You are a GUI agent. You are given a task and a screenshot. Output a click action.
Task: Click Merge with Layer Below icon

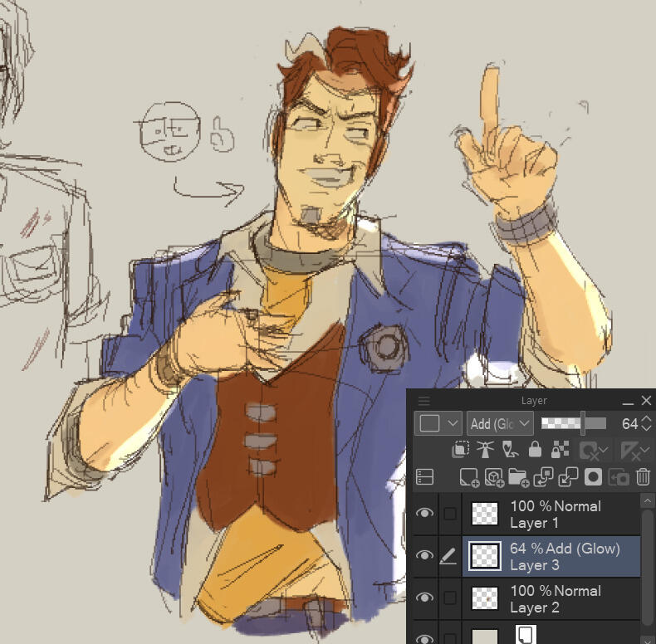tap(569, 477)
